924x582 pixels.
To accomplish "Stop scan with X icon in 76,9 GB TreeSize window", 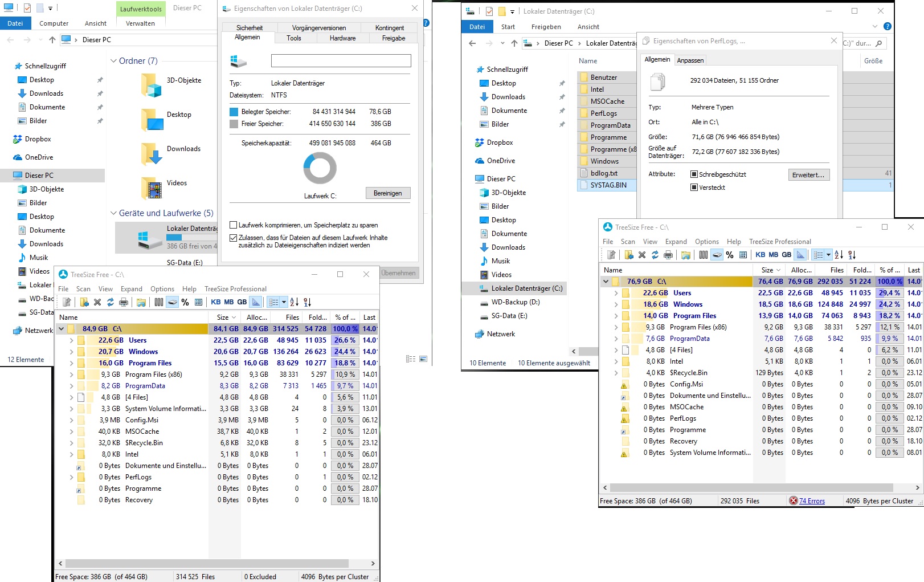I will (642, 255).
